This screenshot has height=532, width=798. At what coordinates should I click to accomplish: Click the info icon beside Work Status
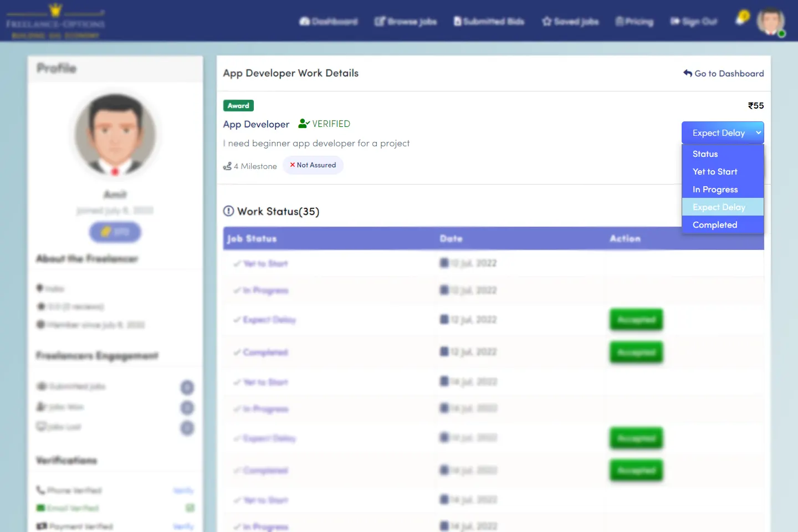[228, 211]
